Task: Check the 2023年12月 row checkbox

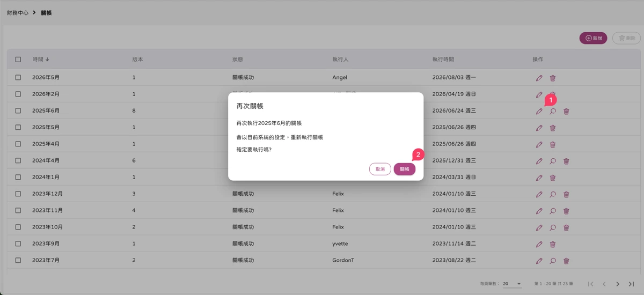Action: [18, 194]
